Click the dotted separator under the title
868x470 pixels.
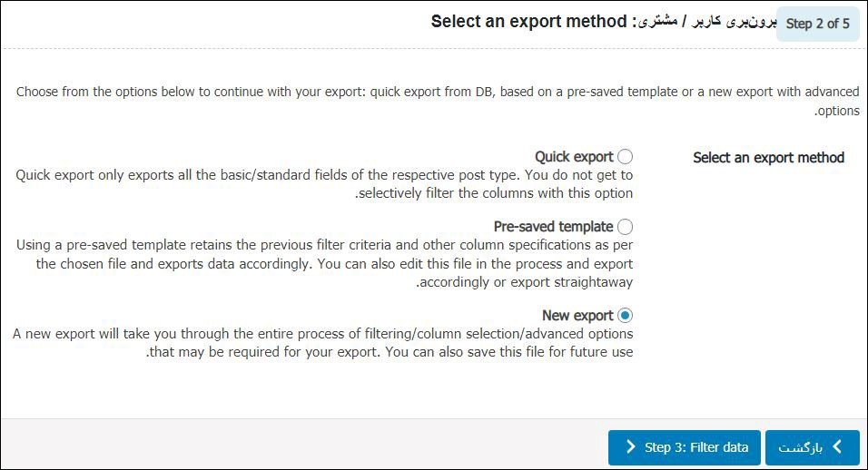coord(434,49)
